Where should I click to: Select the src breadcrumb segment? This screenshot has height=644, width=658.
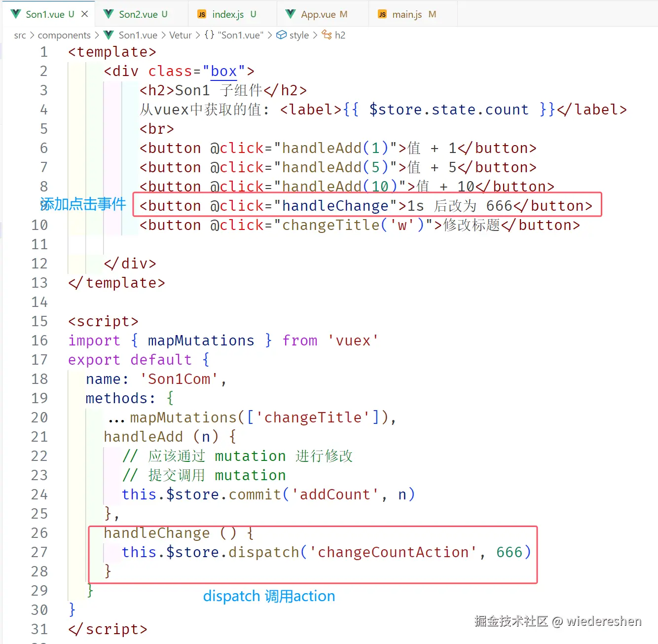click(20, 35)
